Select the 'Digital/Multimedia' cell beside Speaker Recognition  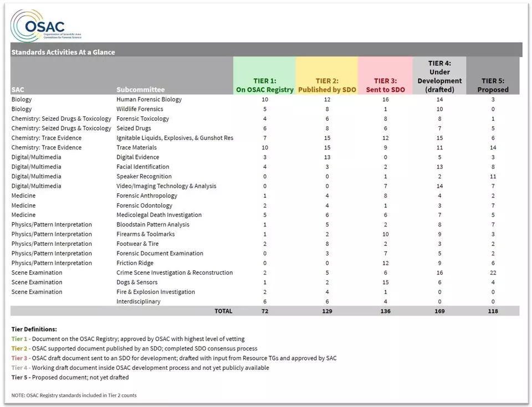tap(37, 176)
